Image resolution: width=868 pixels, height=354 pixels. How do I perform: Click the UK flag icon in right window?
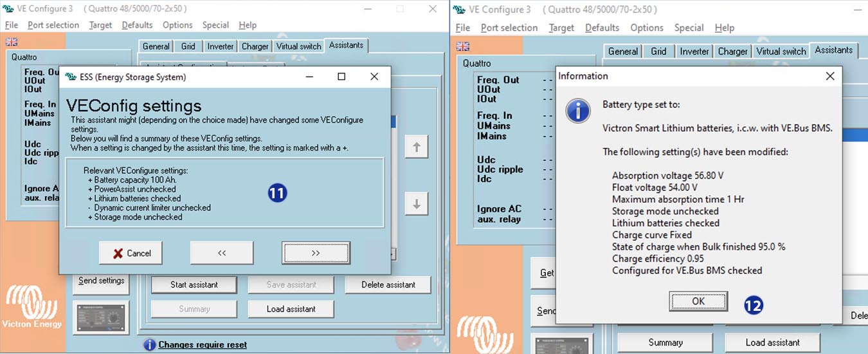(463, 46)
